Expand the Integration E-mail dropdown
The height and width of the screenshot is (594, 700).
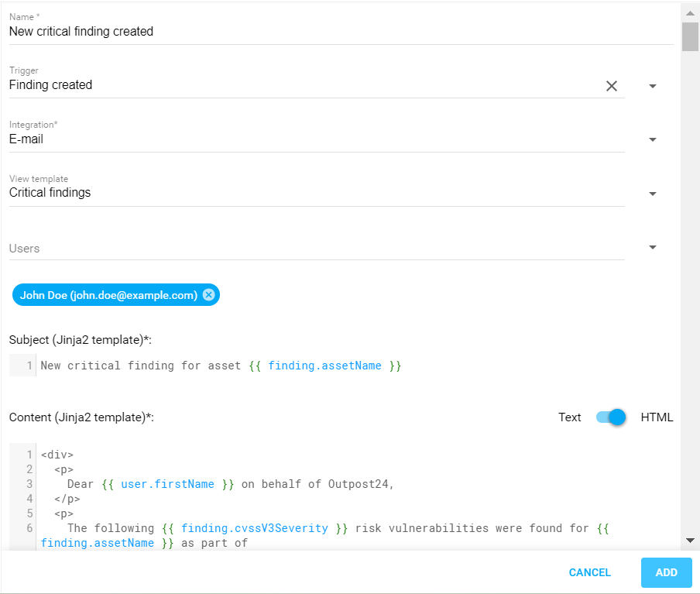point(652,140)
